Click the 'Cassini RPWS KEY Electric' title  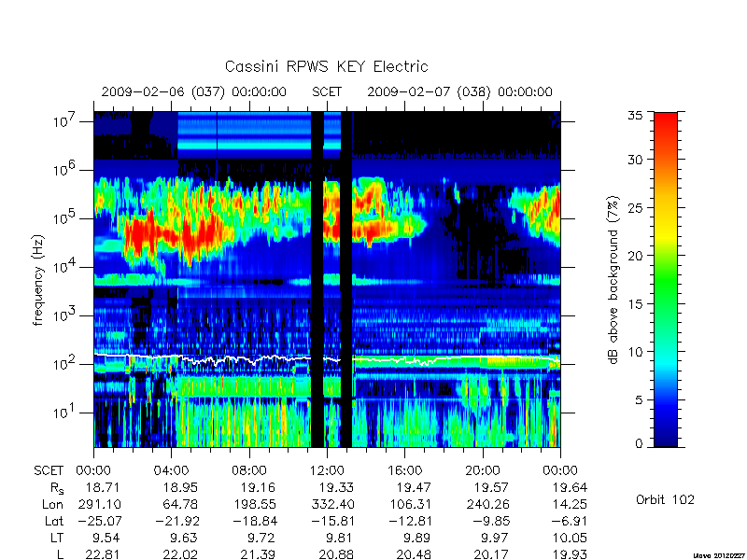326,66
